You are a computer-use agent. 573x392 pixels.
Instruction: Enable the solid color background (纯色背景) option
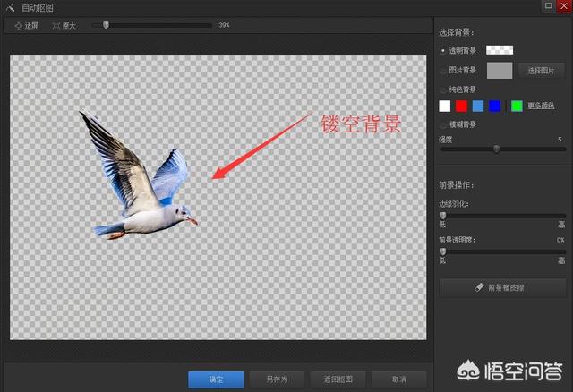(x=443, y=89)
